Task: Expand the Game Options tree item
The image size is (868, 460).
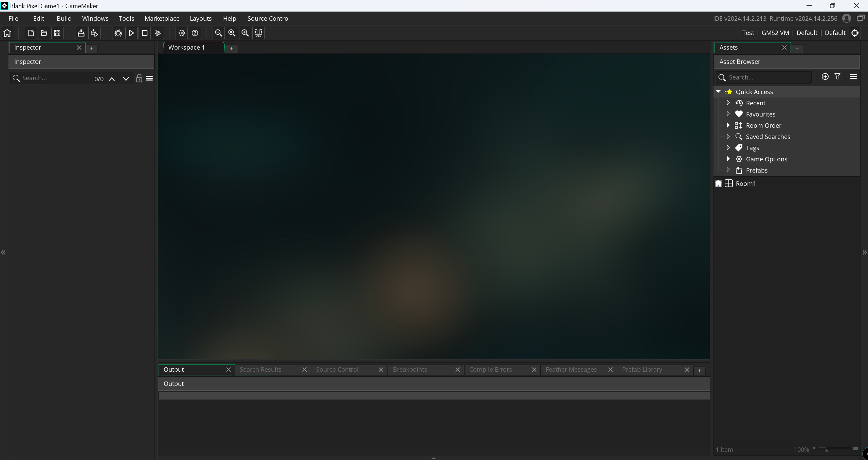Action: pos(728,159)
